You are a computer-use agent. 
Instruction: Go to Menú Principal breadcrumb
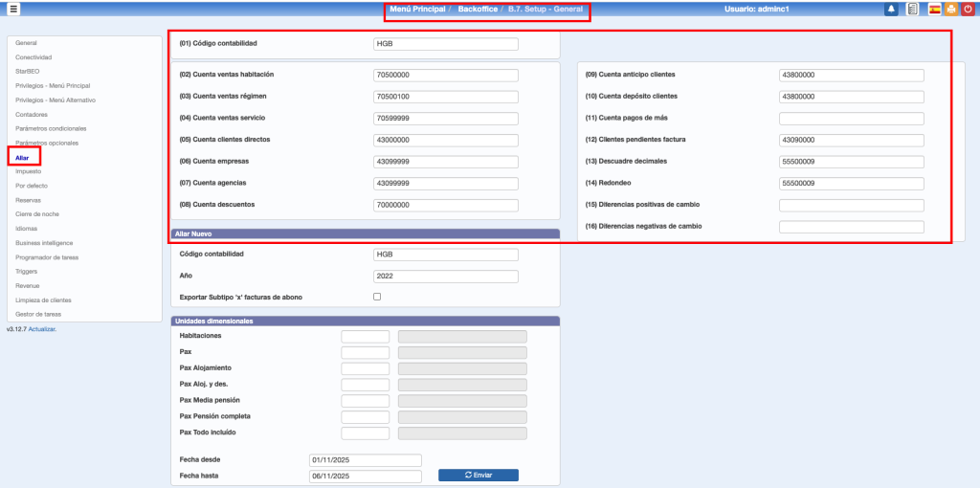(x=418, y=10)
